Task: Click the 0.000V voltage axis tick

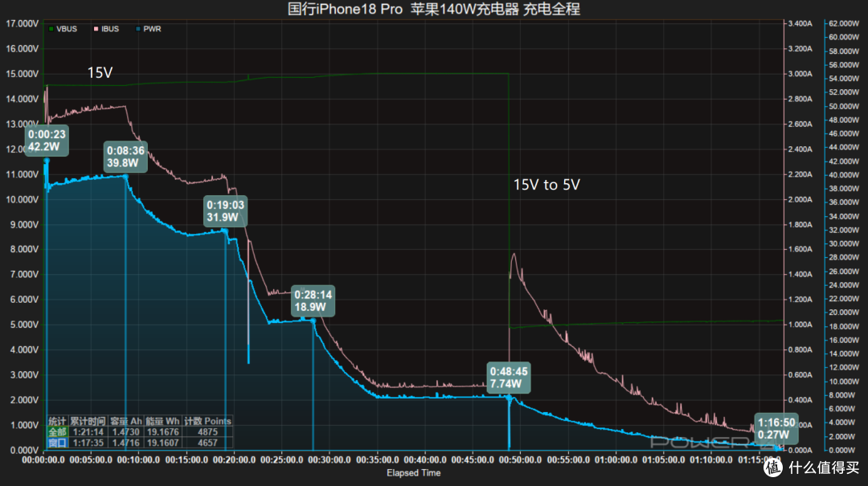Action: [x=24, y=450]
